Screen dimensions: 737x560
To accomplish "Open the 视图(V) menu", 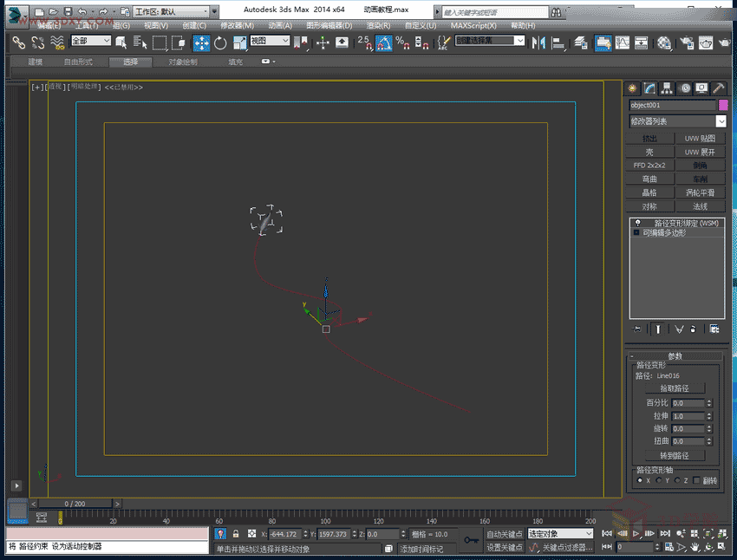I will coord(155,25).
